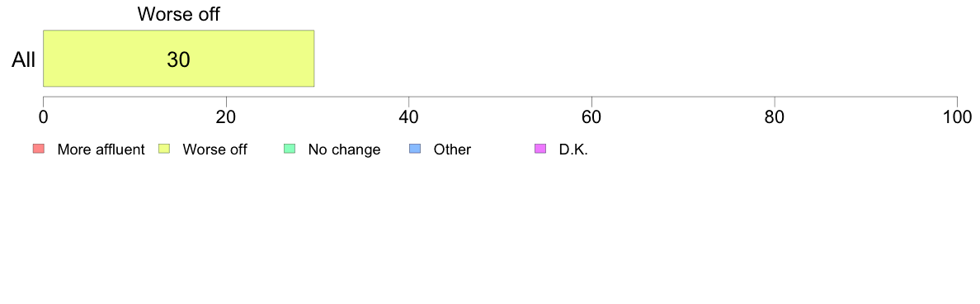Click the magenta D.K. legend swatch

(540, 149)
